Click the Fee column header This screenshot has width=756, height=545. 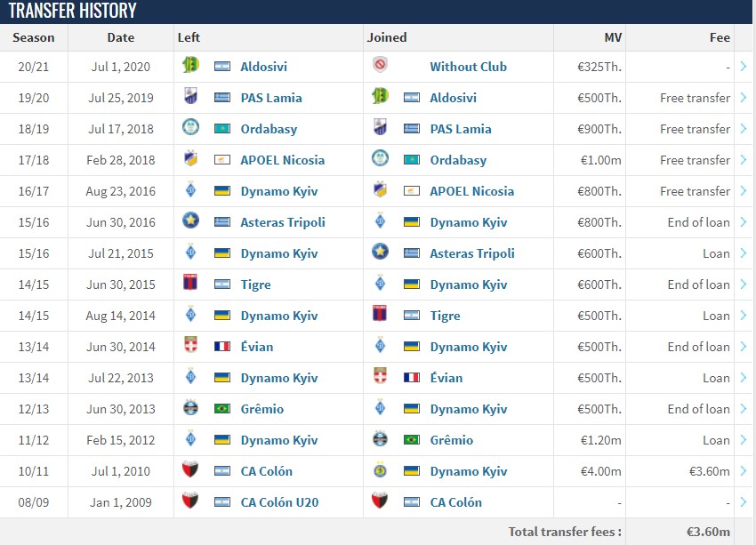point(720,37)
